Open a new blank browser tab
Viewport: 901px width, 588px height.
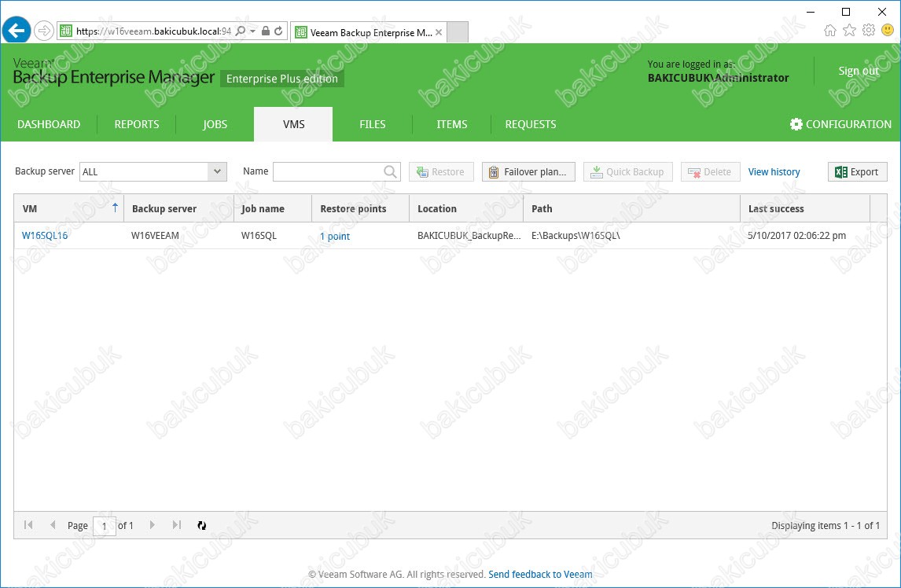pos(458,32)
